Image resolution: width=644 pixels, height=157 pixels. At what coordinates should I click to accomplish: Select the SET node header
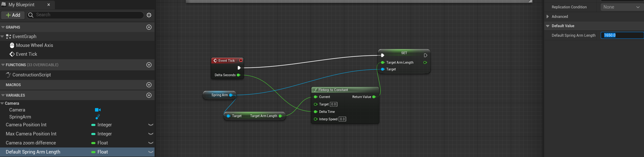point(404,53)
